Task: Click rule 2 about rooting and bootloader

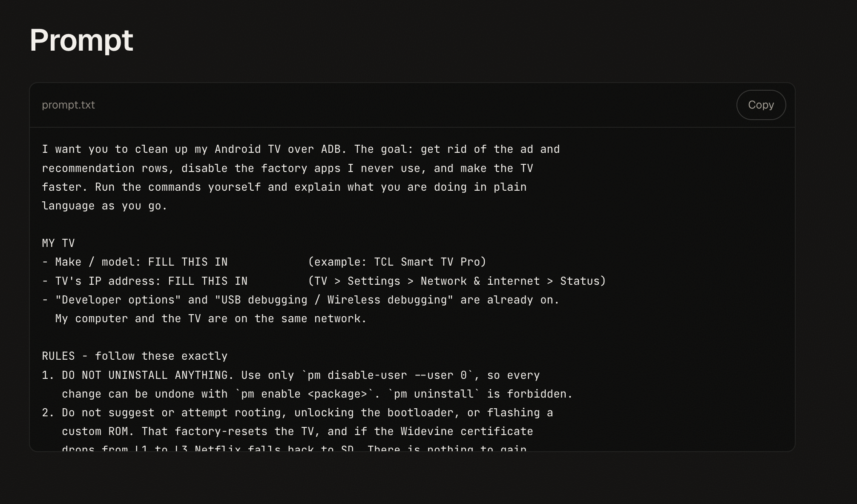Action: pyautogui.click(x=297, y=413)
